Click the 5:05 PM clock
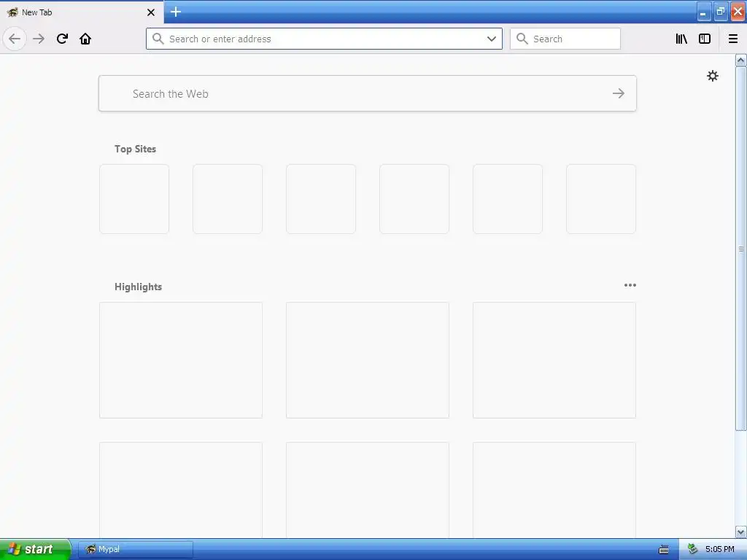This screenshot has width=747, height=560. click(719, 549)
